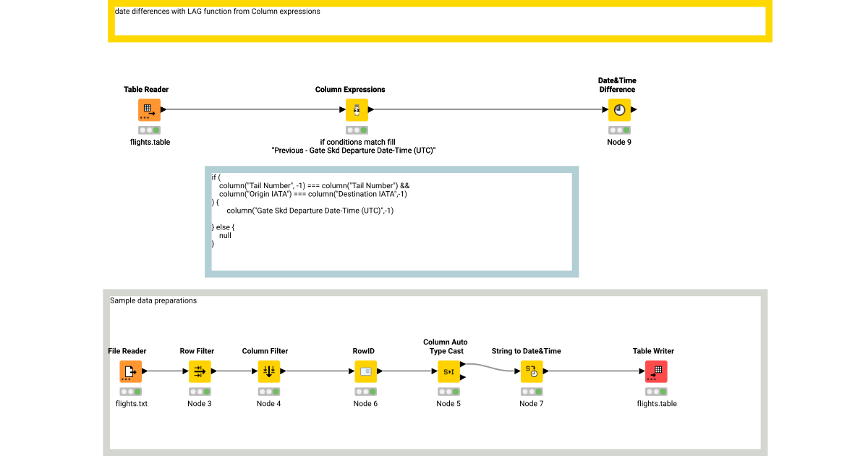Image resolution: width=868 pixels, height=456 pixels.
Task: Select the Date&Time Difference node icon
Action: click(619, 110)
